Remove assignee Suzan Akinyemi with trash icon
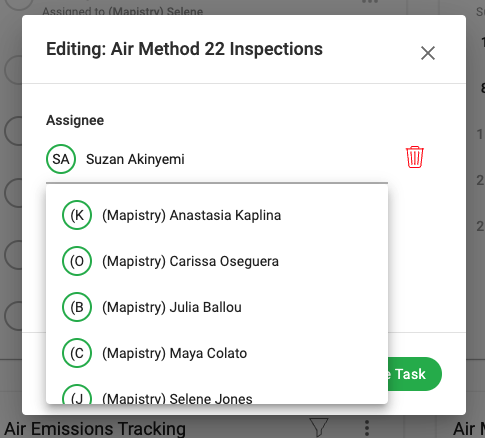Image resolution: width=485 pixels, height=438 pixels. 415,157
